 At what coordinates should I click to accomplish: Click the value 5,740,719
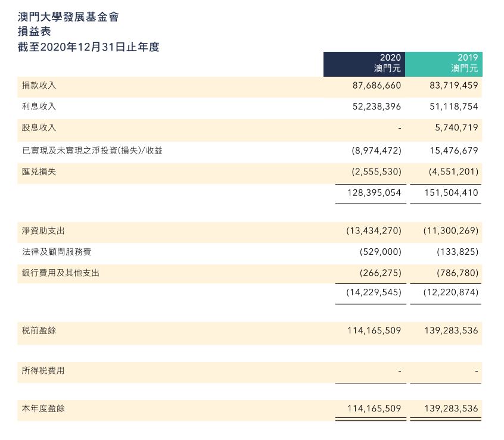click(456, 128)
